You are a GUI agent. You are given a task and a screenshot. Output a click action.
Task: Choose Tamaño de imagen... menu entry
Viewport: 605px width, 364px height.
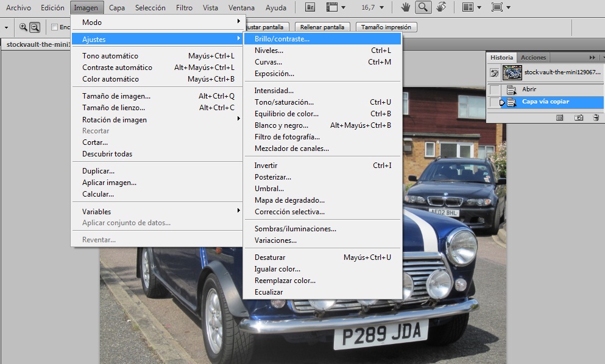[x=157, y=96]
